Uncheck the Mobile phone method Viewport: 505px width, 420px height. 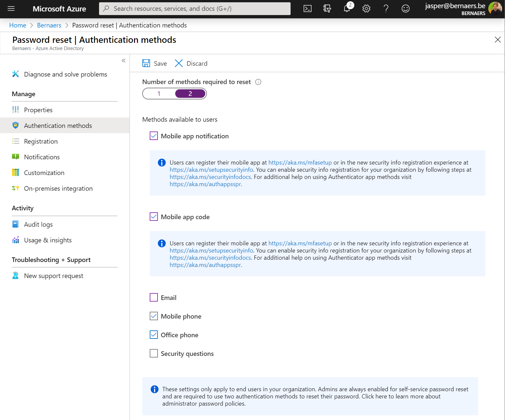pos(154,316)
